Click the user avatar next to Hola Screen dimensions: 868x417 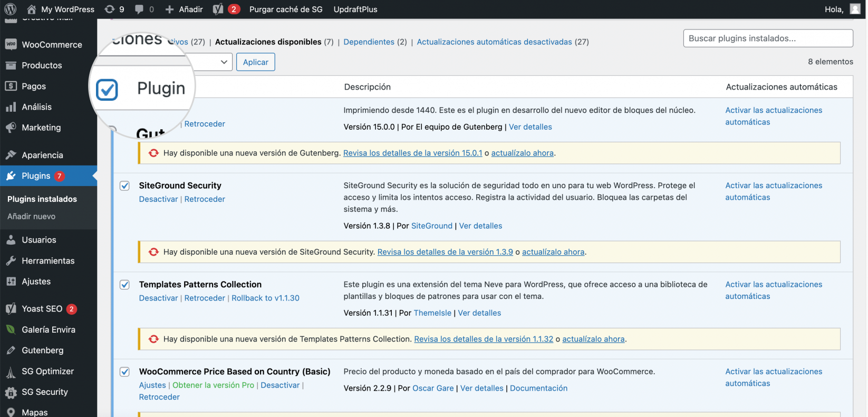point(855,9)
